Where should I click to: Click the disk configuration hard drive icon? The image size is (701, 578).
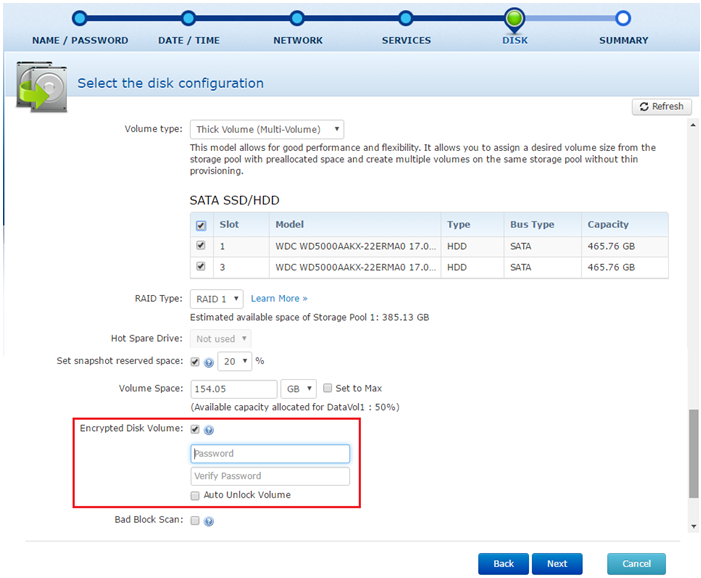click(x=42, y=87)
